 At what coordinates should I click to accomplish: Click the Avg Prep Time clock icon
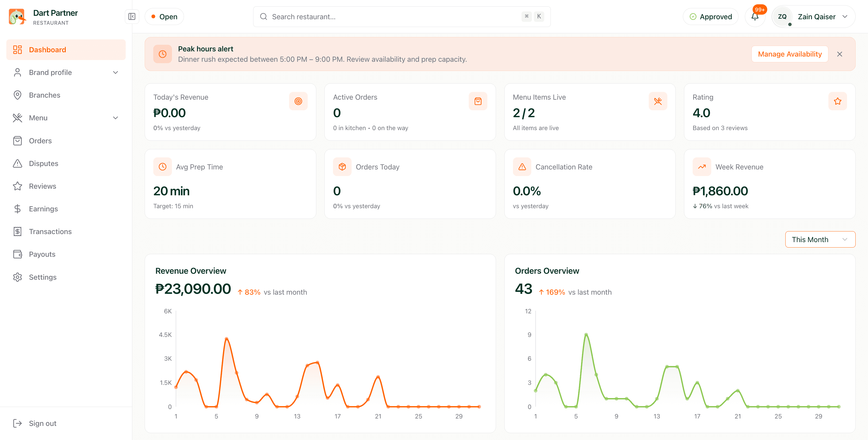[x=162, y=167]
